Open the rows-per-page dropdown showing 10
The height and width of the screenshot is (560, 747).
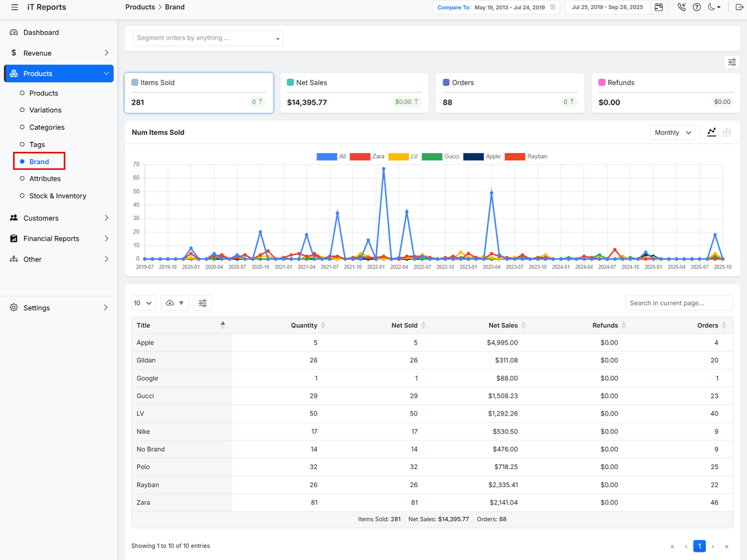(143, 303)
